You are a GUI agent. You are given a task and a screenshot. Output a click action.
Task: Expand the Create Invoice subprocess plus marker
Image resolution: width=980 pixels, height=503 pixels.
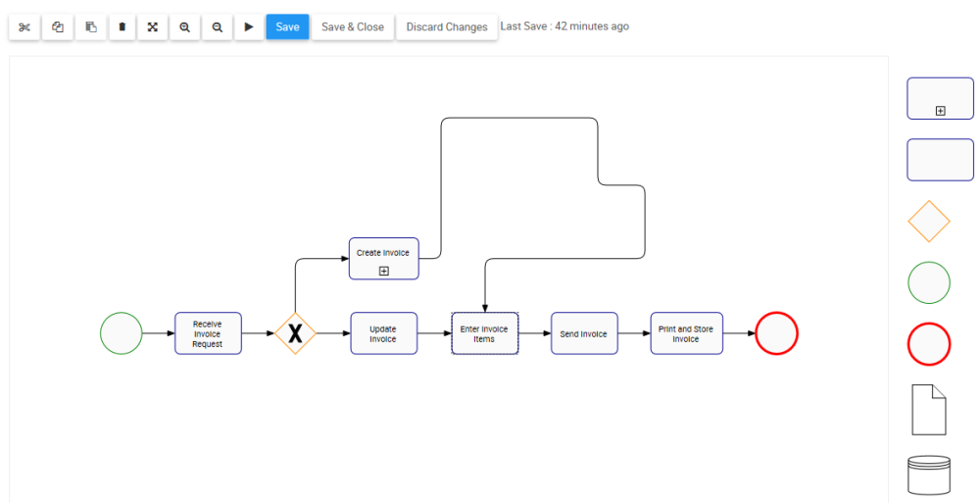[x=384, y=271]
